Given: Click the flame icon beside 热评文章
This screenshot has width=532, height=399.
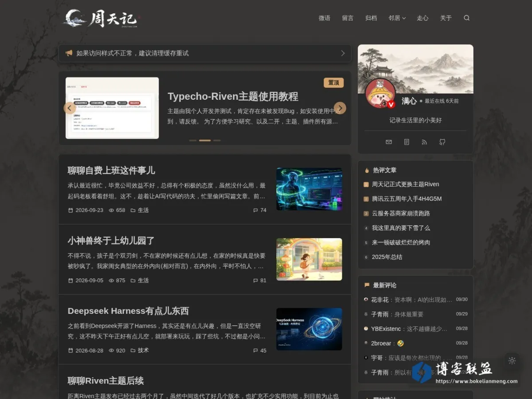Looking at the screenshot, I should (x=367, y=170).
